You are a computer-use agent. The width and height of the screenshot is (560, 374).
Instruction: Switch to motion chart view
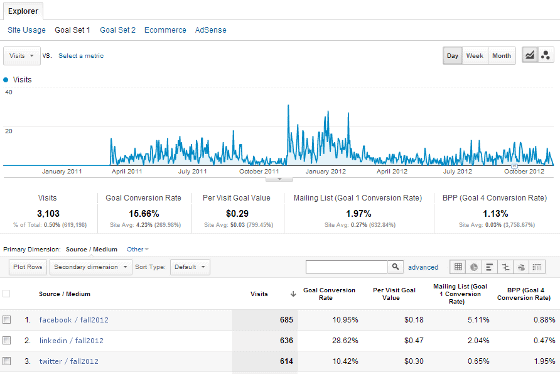[x=545, y=55]
